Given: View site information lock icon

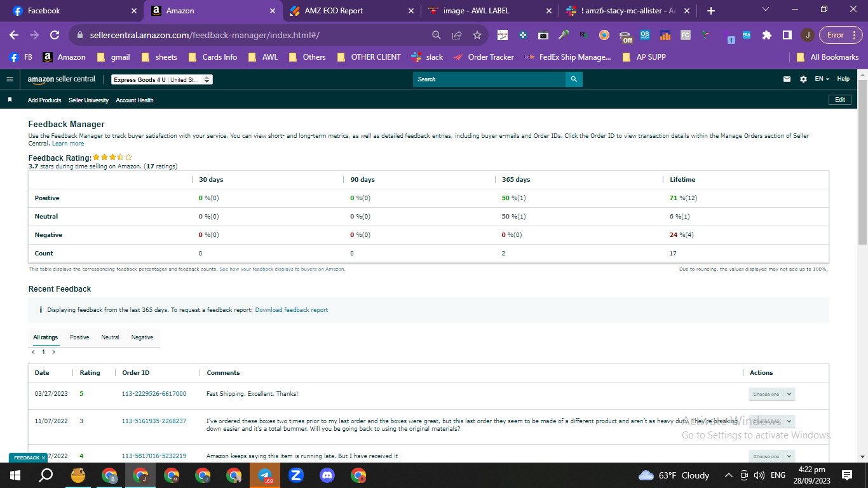Looking at the screenshot, I should coord(79,35).
